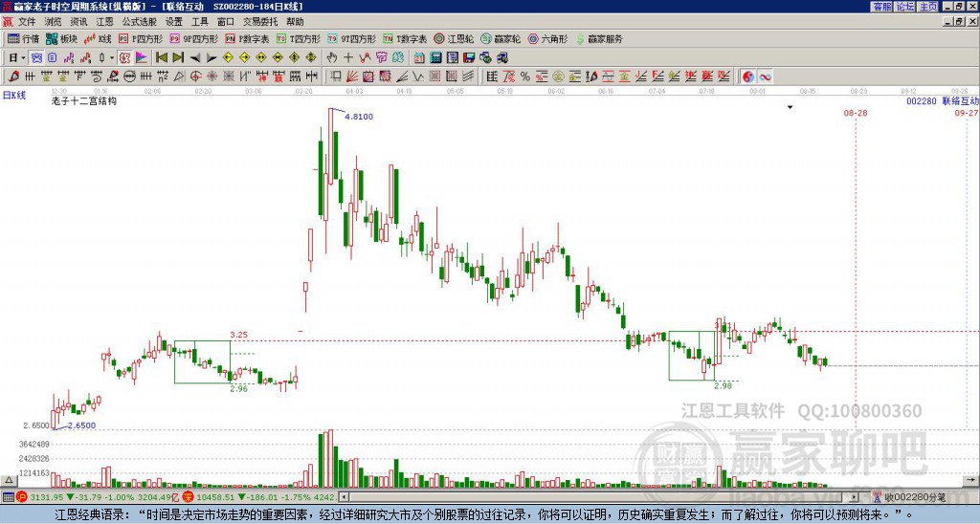Click the 论坛 link
980x524 pixels.
pos(904,7)
